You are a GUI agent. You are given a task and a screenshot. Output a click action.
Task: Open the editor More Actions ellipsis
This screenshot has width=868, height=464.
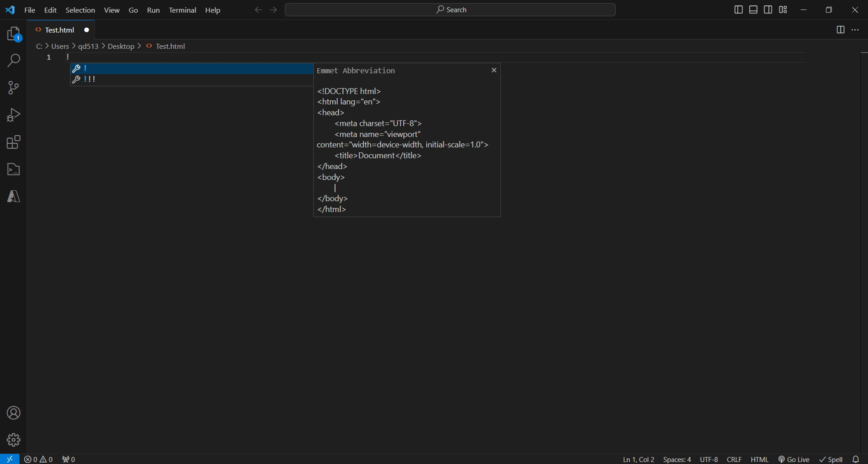coord(855,30)
